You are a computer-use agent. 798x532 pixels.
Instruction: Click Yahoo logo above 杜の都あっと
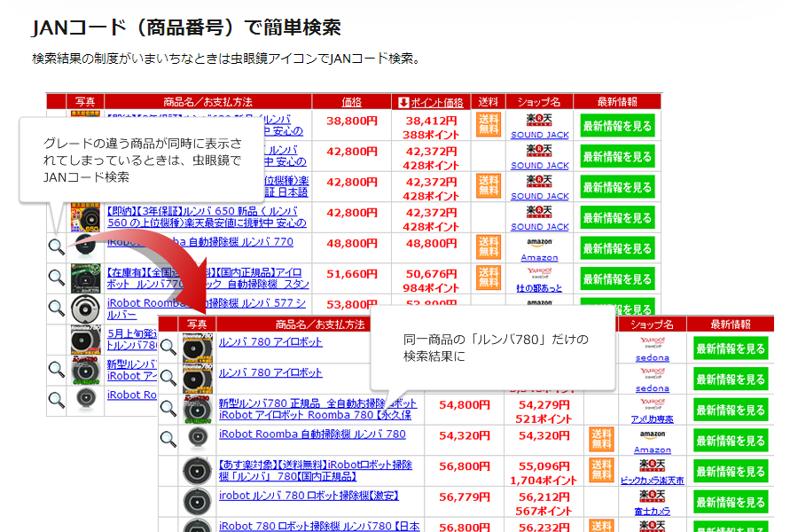[539, 273]
